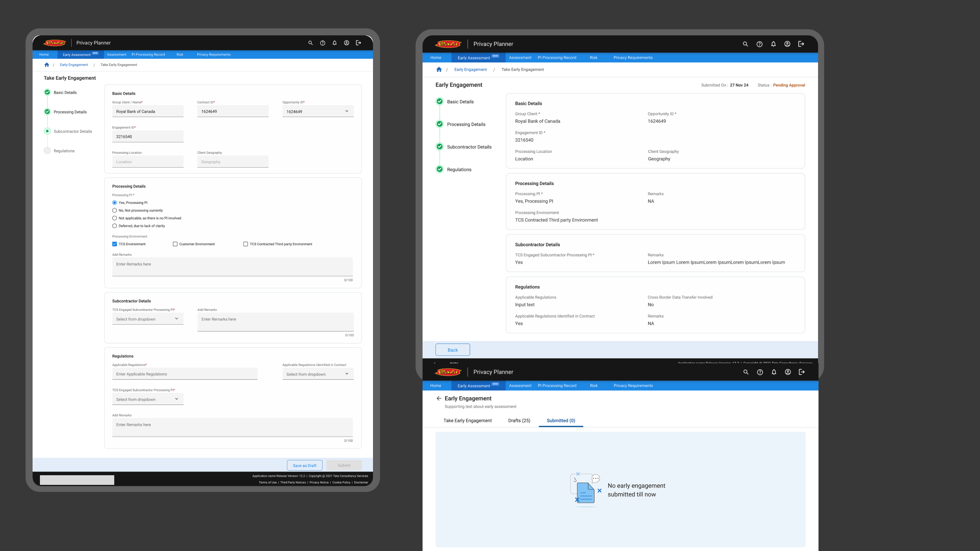Click search icon in bottom-right panel header

pyautogui.click(x=746, y=372)
